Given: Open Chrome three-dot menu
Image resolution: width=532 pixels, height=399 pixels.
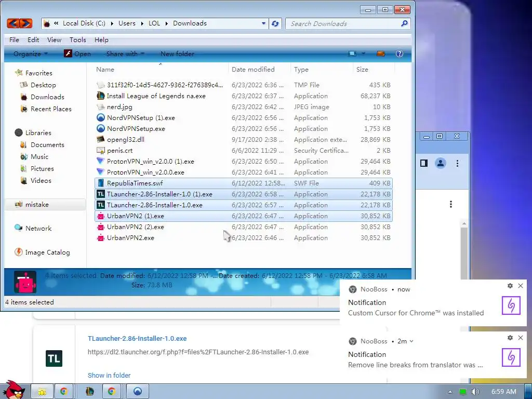Looking at the screenshot, I should pyautogui.click(x=457, y=164).
